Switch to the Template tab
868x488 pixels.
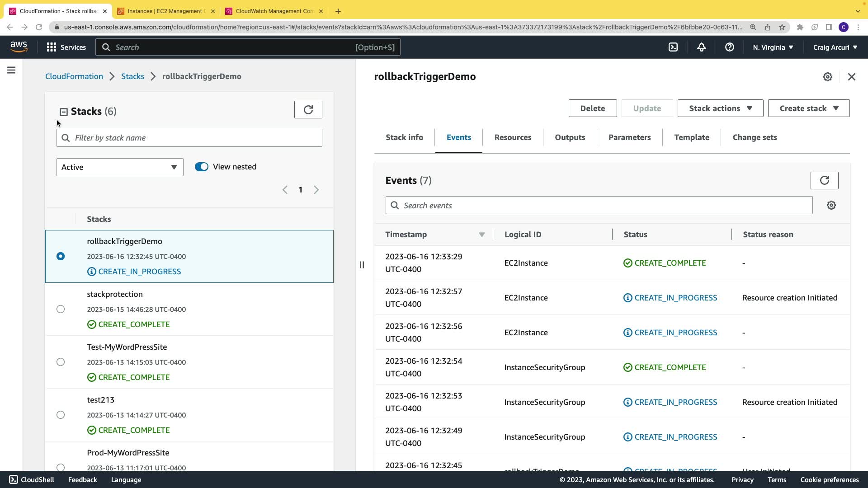(691, 137)
